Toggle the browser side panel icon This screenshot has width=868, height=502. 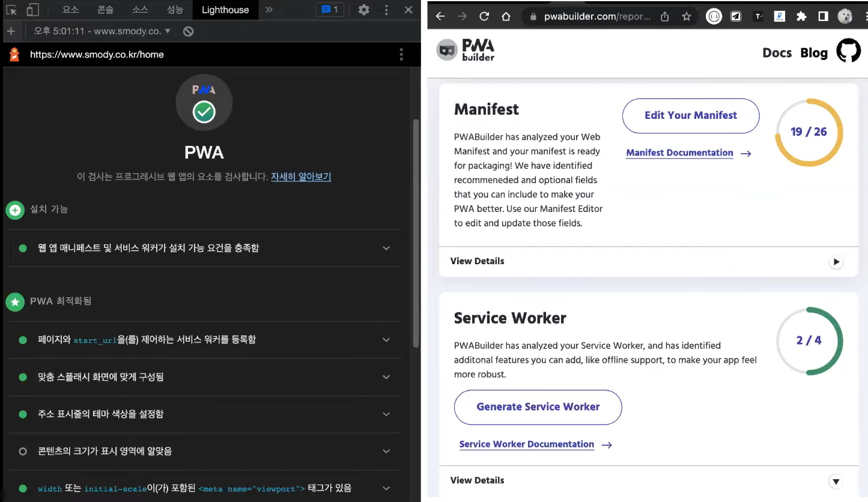823,17
